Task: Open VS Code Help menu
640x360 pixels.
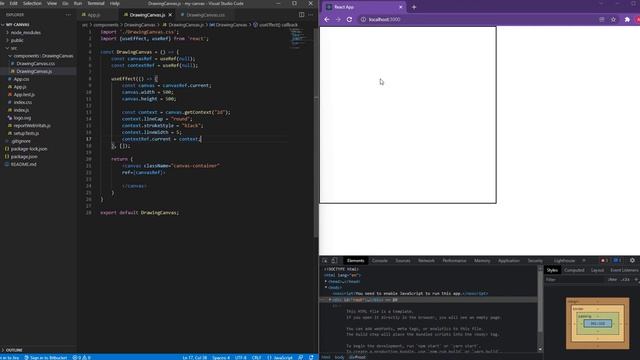Action: coord(115,3)
